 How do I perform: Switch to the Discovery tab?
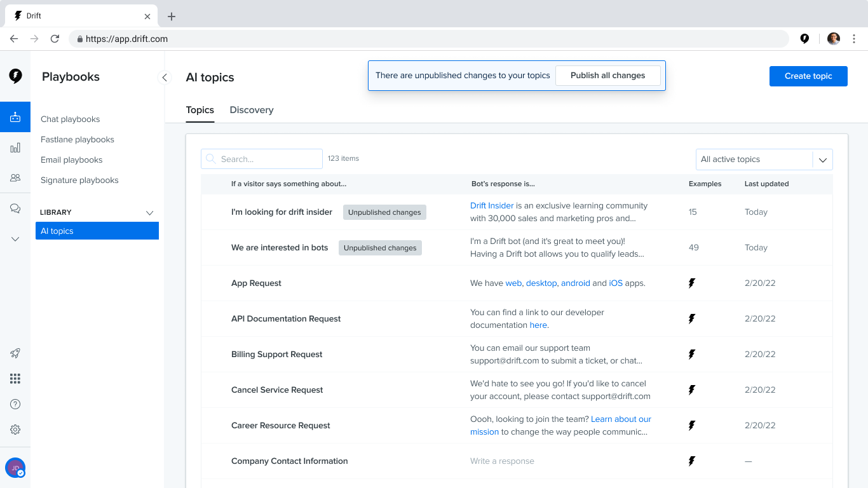[252, 110]
